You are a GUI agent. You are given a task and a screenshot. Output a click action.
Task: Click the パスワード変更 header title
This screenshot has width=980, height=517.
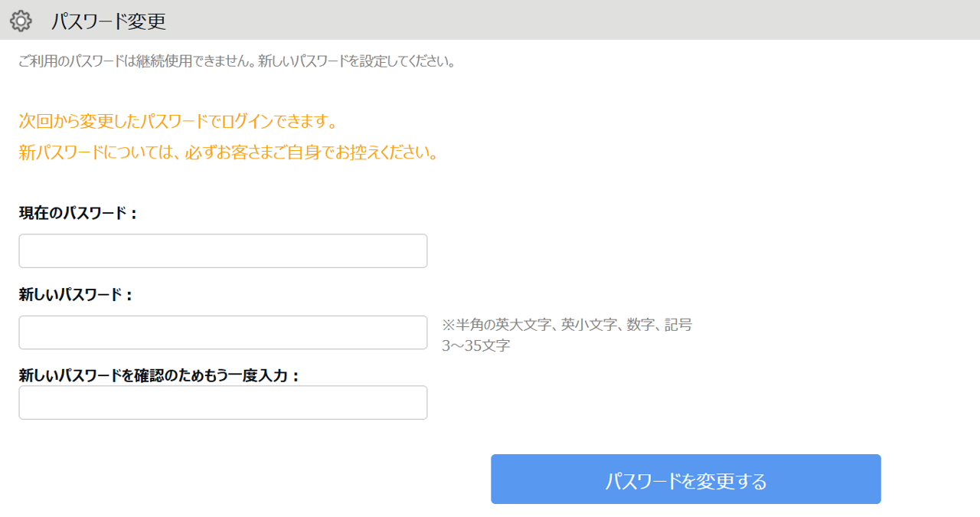click(x=109, y=21)
